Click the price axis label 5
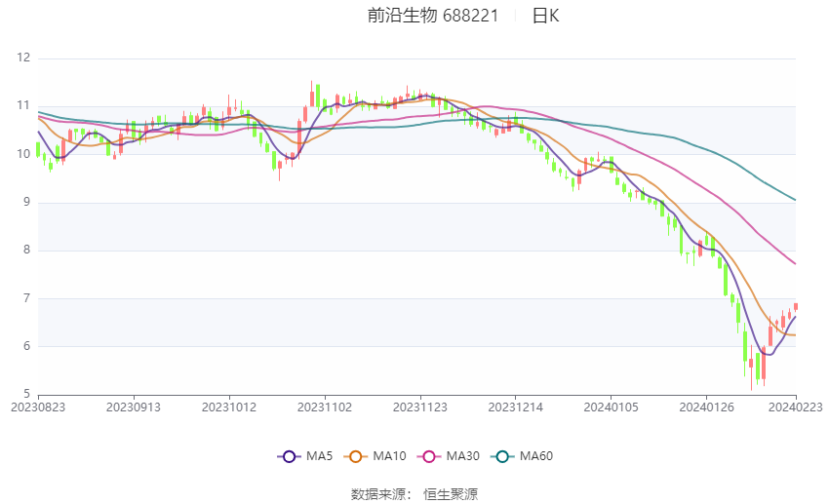829x504 pixels. click(27, 394)
